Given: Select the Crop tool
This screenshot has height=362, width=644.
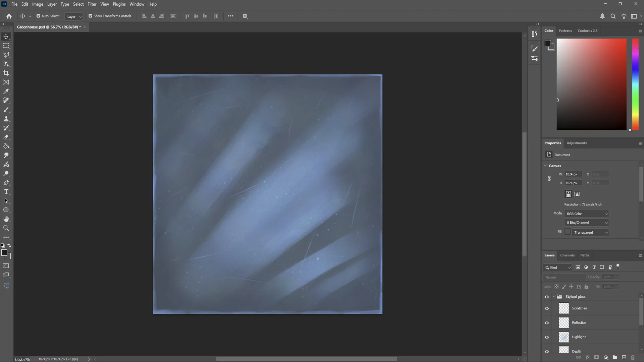Looking at the screenshot, I should [6, 73].
